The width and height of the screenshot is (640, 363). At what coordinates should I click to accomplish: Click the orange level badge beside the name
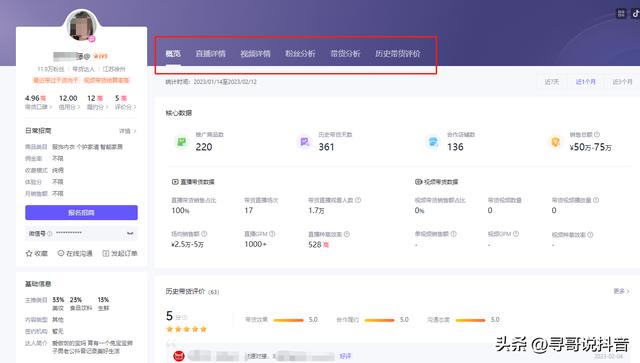coord(100,56)
